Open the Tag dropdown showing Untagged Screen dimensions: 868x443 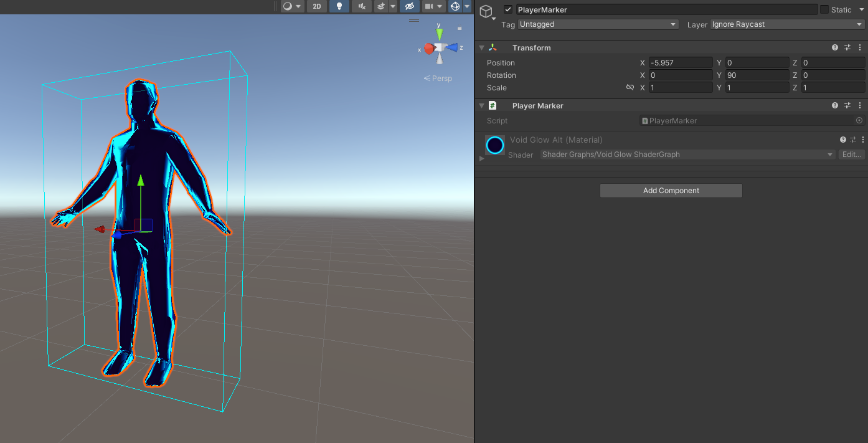(x=598, y=24)
